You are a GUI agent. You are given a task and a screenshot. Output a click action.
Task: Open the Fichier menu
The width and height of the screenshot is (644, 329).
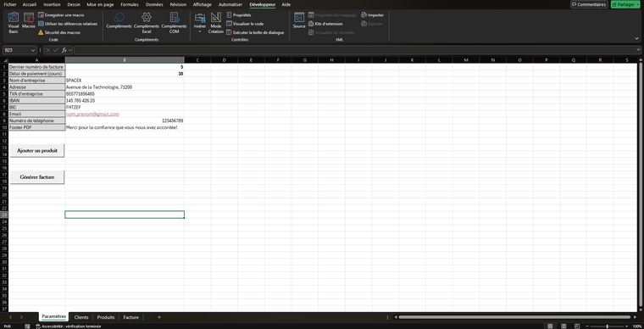pos(10,4)
